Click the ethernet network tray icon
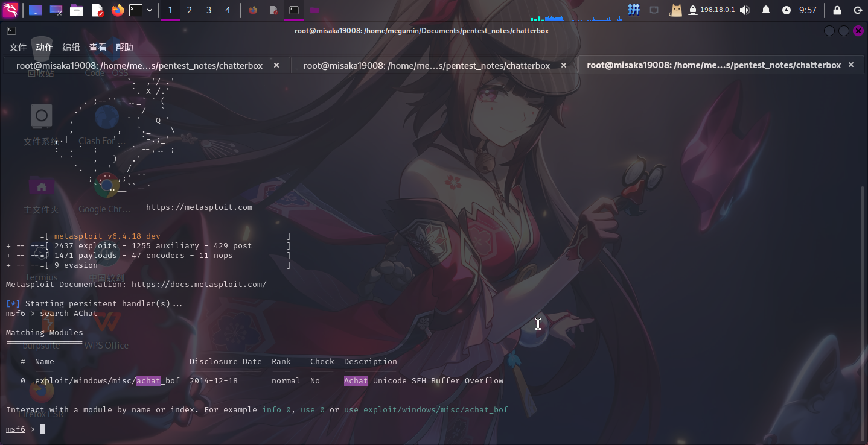 654,10
